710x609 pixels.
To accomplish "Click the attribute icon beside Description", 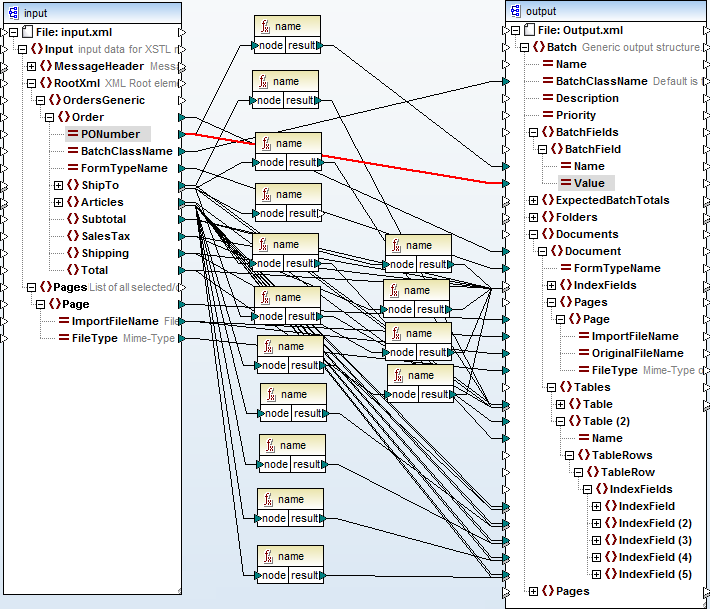I will tap(548, 98).
